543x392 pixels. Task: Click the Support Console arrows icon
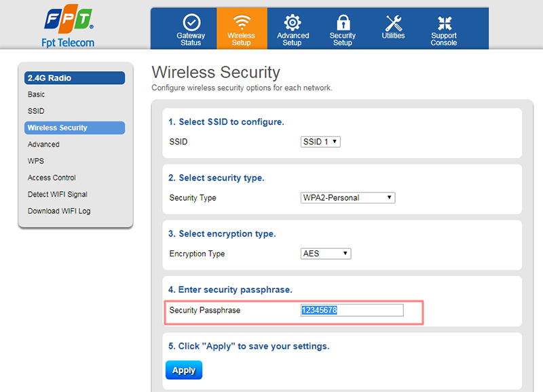point(445,23)
